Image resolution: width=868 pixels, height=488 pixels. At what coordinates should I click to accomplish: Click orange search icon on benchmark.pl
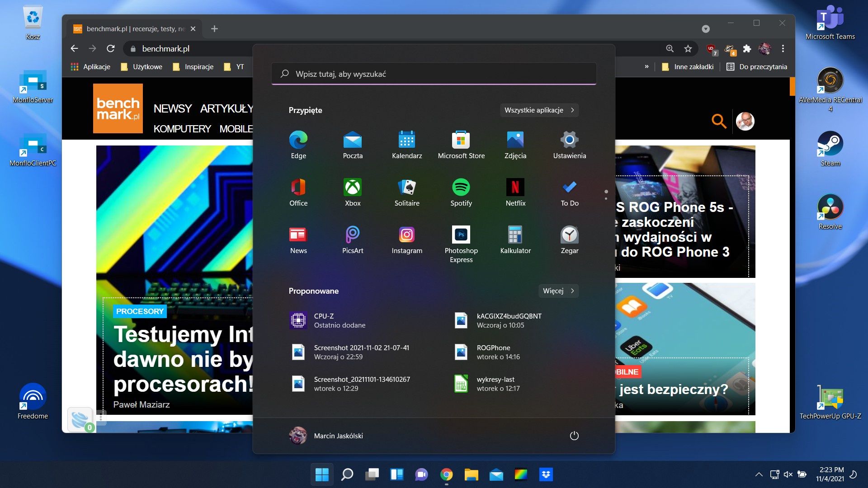[x=719, y=121]
